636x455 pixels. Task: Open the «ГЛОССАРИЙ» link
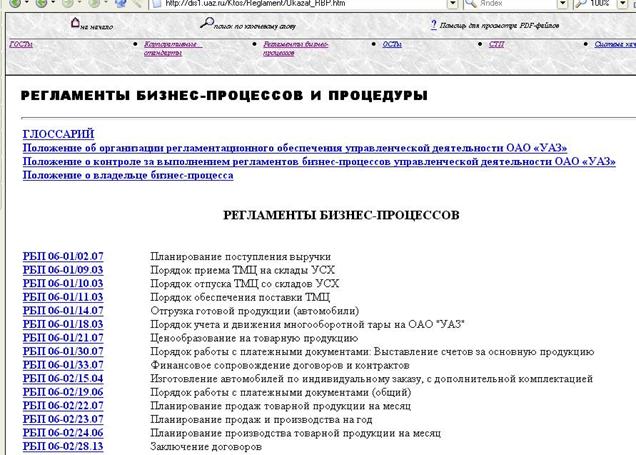click(x=57, y=133)
